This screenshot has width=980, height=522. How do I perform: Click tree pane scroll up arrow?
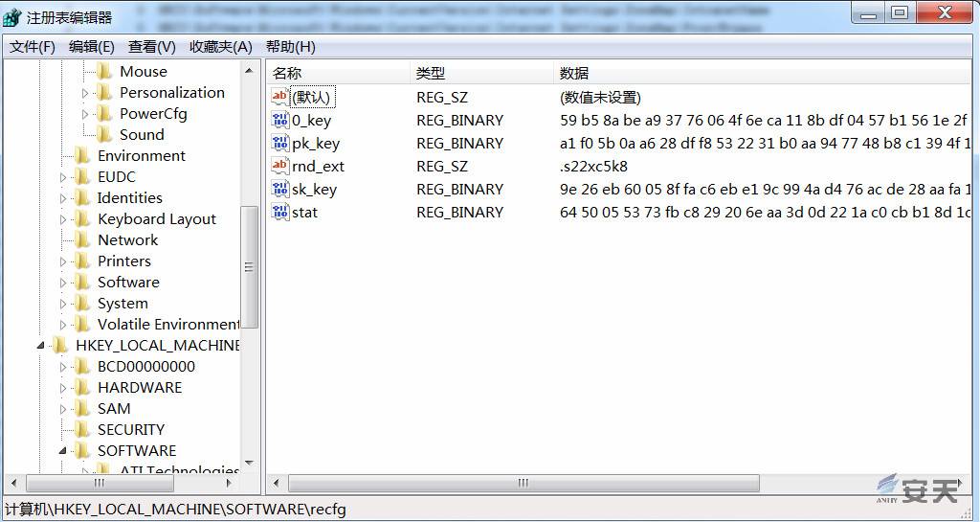[x=250, y=71]
